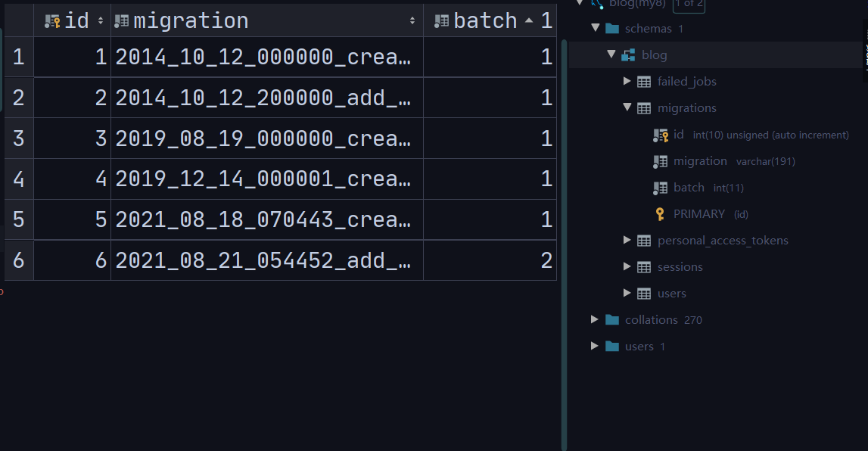Expand the collations folder
The image size is (868, 451).
point(595,319)
